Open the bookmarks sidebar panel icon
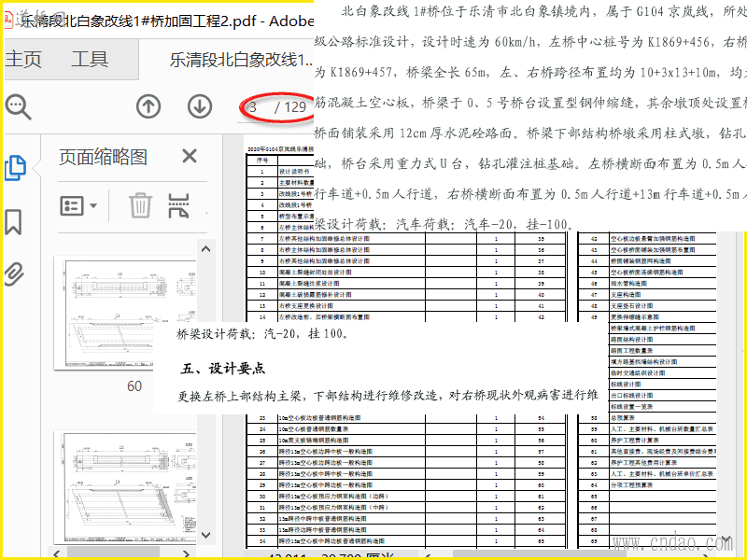The height and width of the screenshot is (560, 747). click(x=13, y=222)
